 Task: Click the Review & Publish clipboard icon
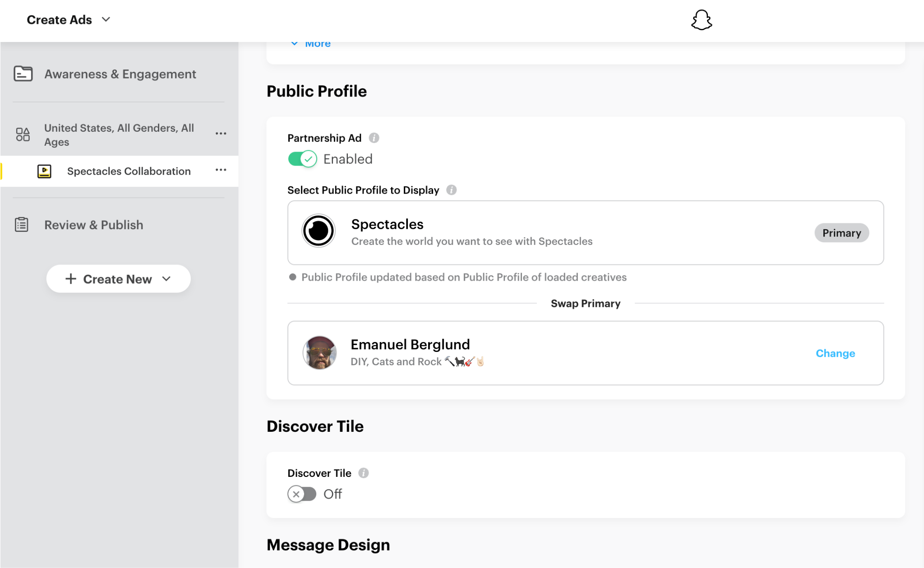click(22, 225)
